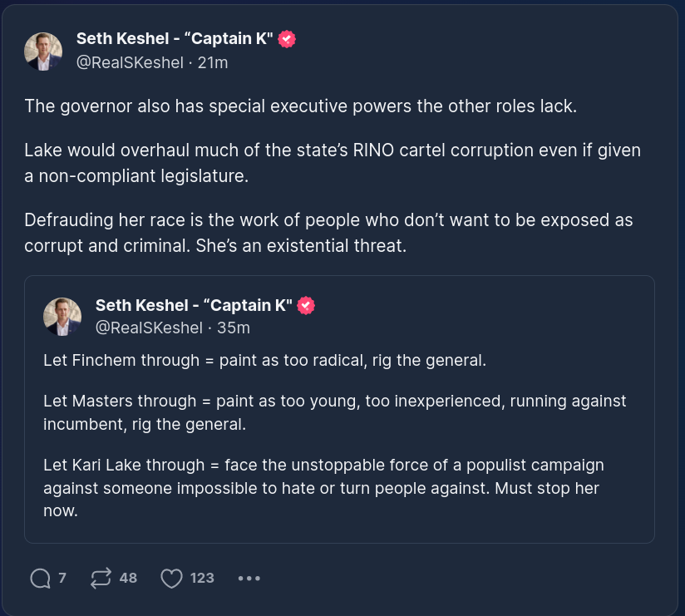Open the 35m timestamp on the quoted post
This screenshot has width=685, height=616.
(x=233, y=328)
